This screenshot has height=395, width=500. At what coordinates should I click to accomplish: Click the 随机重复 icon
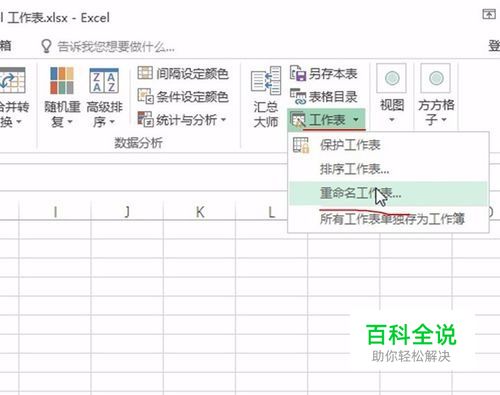click(62, 81)
